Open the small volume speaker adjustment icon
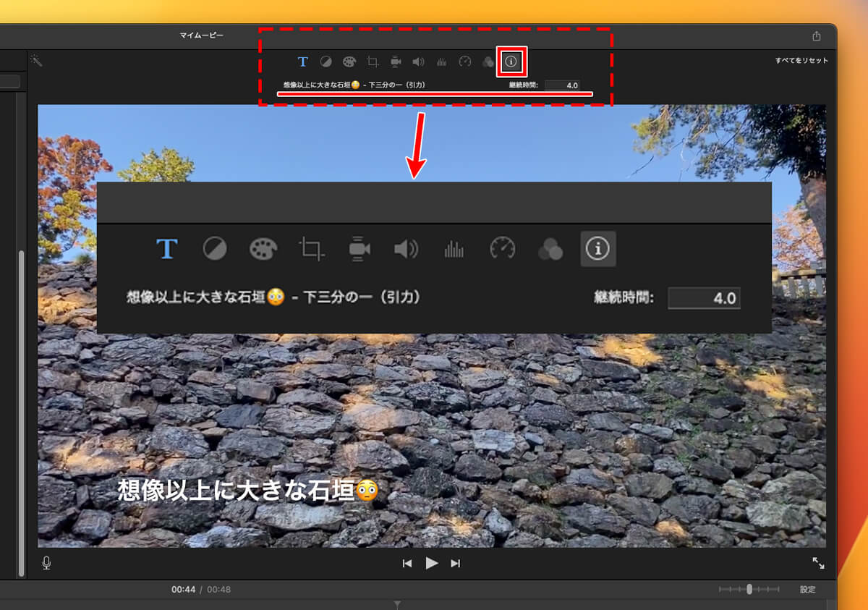 (x=418, y=62)
